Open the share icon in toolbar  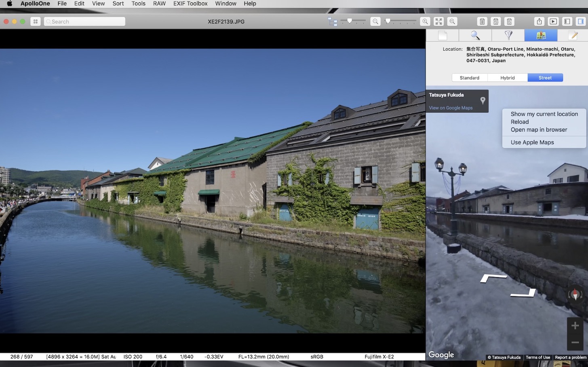coord(540,21)
